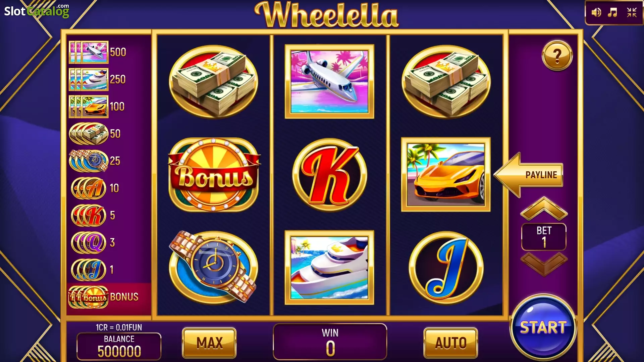Click the BALANCE 500000 field
The width and height of the screenshot is (644, 362).
[x=119, y=346]
